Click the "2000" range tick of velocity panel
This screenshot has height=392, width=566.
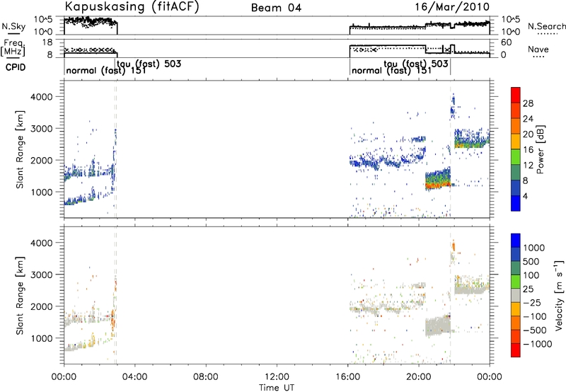42,306
